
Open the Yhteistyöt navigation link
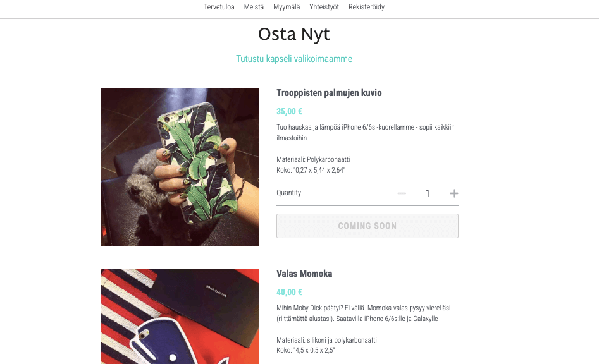click(324, 7)
